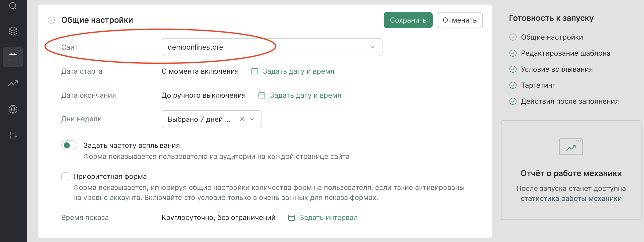Go to Действия после заполнения step

[x=570, y=101]
